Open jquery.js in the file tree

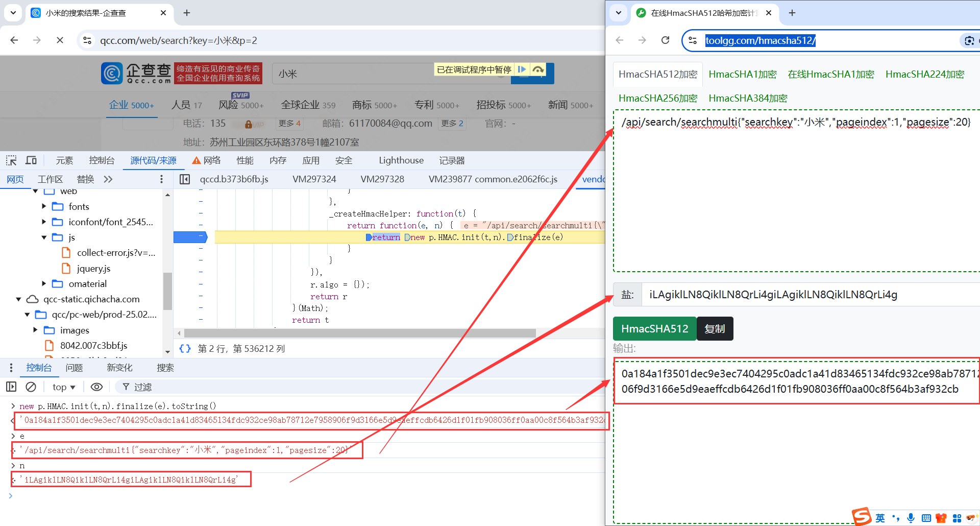pyautogui.click(x=93, y=269)
